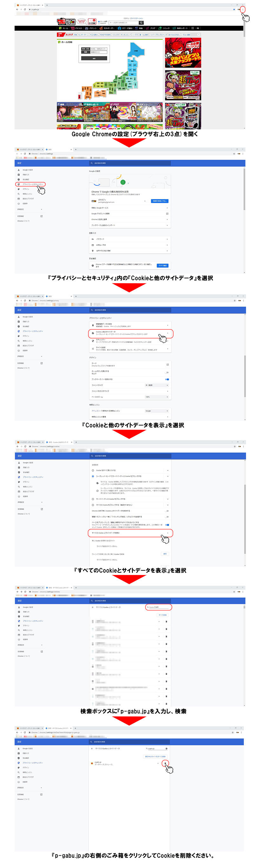This screenshot has height=868, width=260.
Task: Toggle the 'ブックマークバーを表示する' switch
Action: [x=167, y=379]
